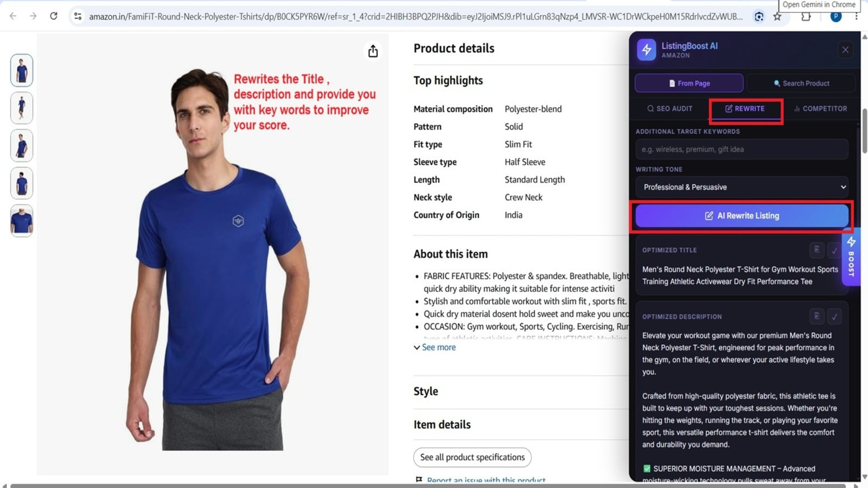Copy the optimized description using the copy icon

click(x=816, y=316)
